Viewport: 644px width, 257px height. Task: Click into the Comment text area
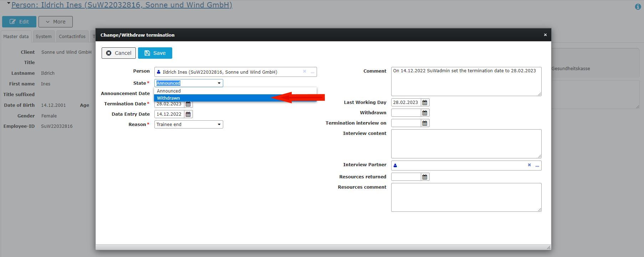[466, 82]
